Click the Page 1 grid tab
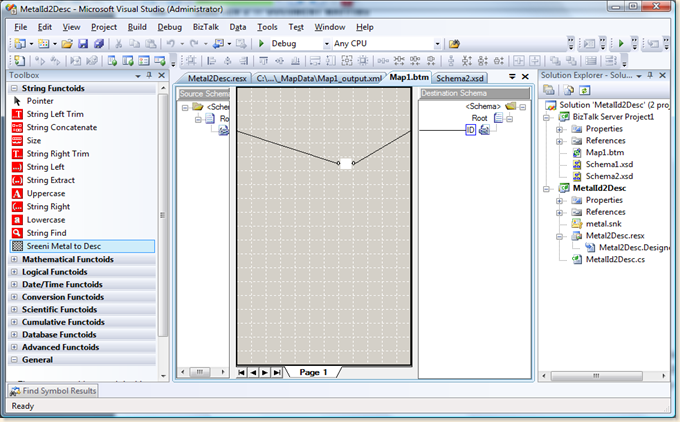The width and height of the screenshot is (680, 422). click(313, 372)
